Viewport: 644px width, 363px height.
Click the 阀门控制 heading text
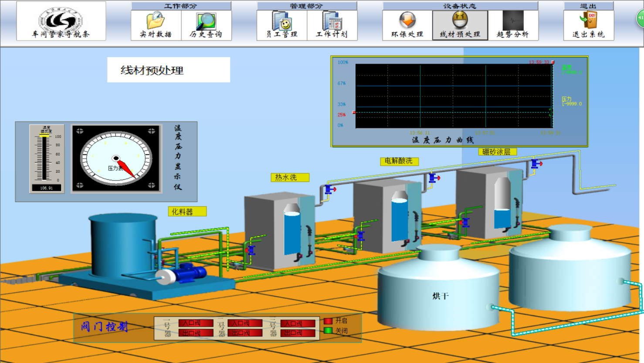[105, 327]
